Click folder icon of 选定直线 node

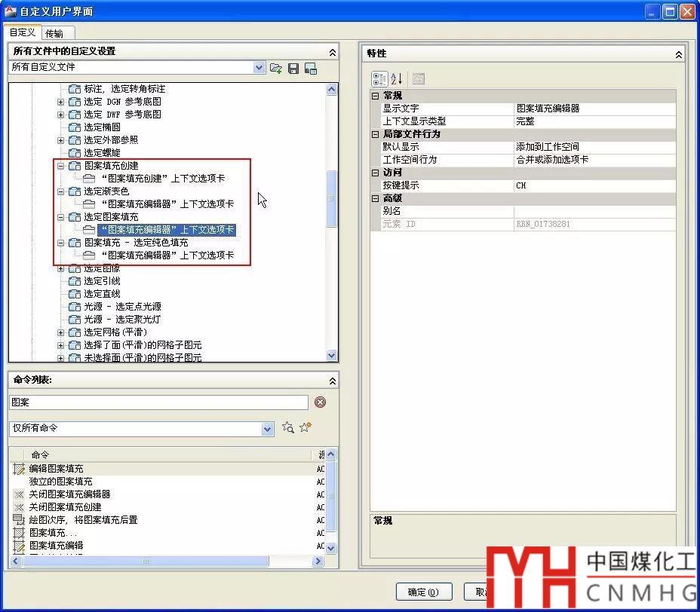75,294
